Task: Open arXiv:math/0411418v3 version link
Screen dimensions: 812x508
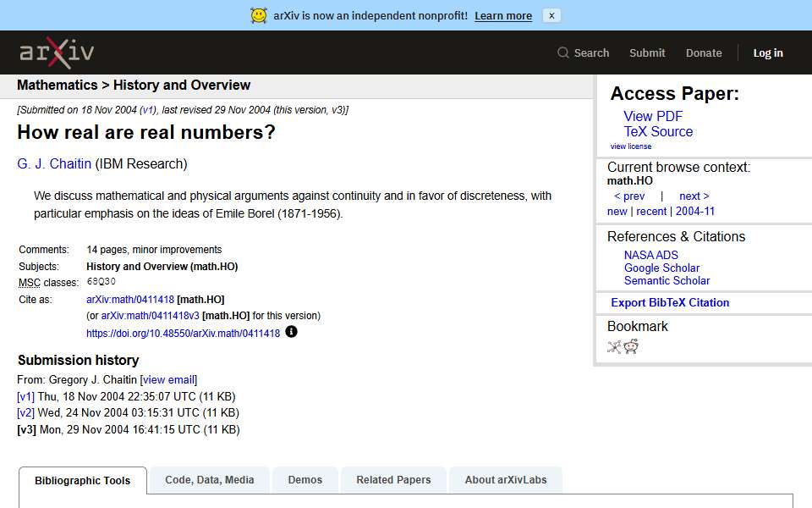Action: pyautogui.click(x=150, y=316)
